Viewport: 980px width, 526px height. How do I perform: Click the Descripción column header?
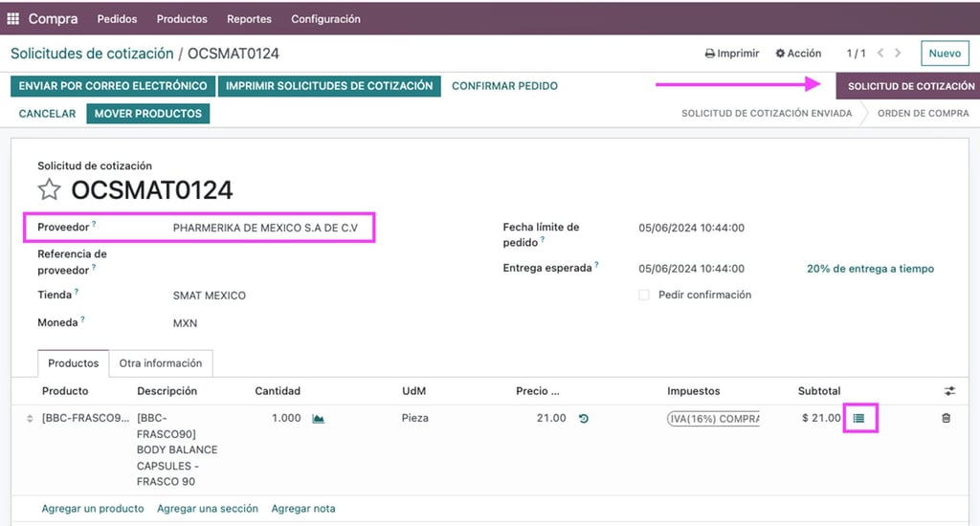pos(167,391)
